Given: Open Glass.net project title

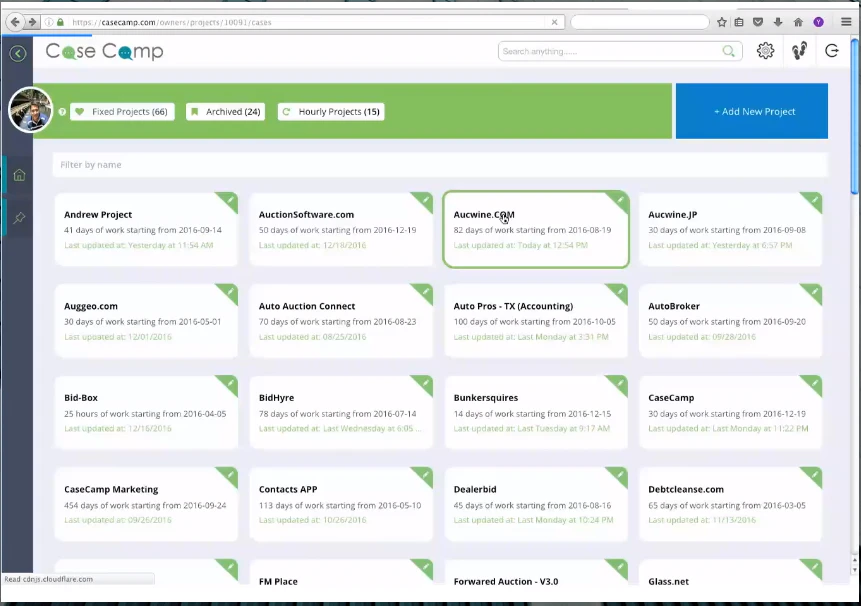Looking at the screenshot, I should tap(668, 582).
